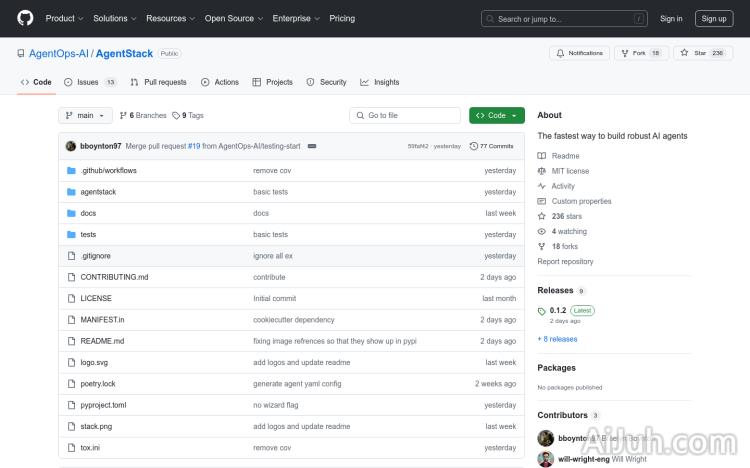Click the .gitignore file icon
Viewport: 750px width, 468px height.
(x=71, y=256)
